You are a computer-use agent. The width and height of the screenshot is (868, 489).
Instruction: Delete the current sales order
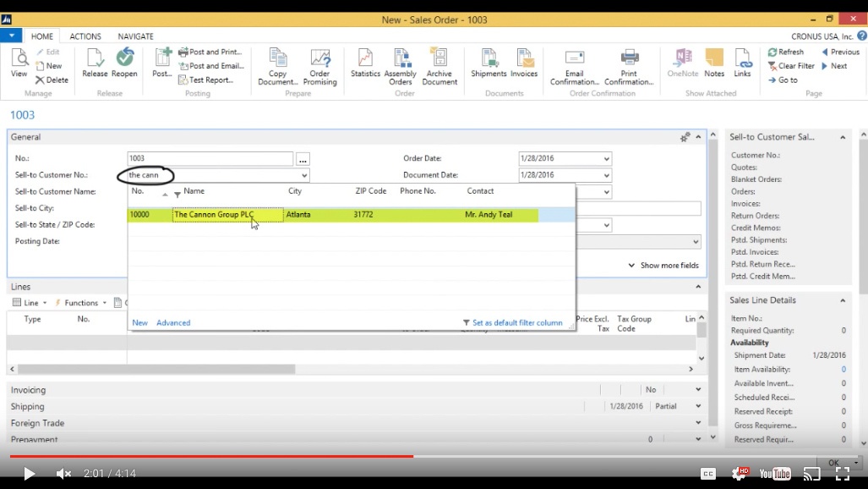tap(52, 80)
